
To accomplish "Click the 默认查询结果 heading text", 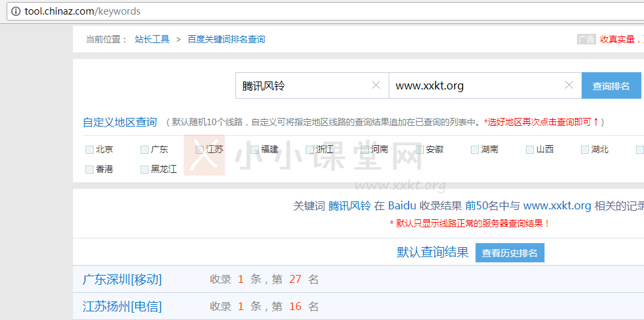I will (433, 252).
